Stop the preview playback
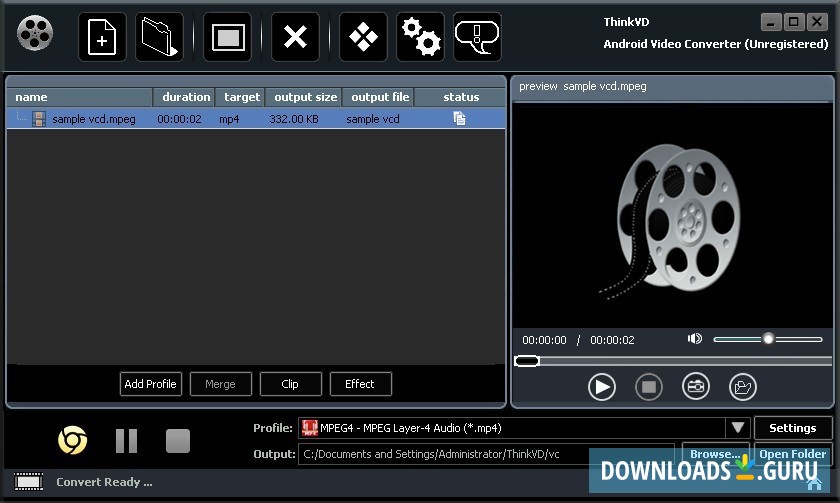The width and height of the screenshot is (840, 503). click(x=648, y=386)
